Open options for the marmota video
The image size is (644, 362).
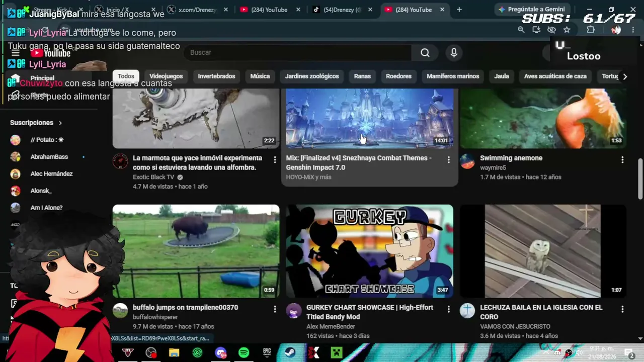pos(275,160)
